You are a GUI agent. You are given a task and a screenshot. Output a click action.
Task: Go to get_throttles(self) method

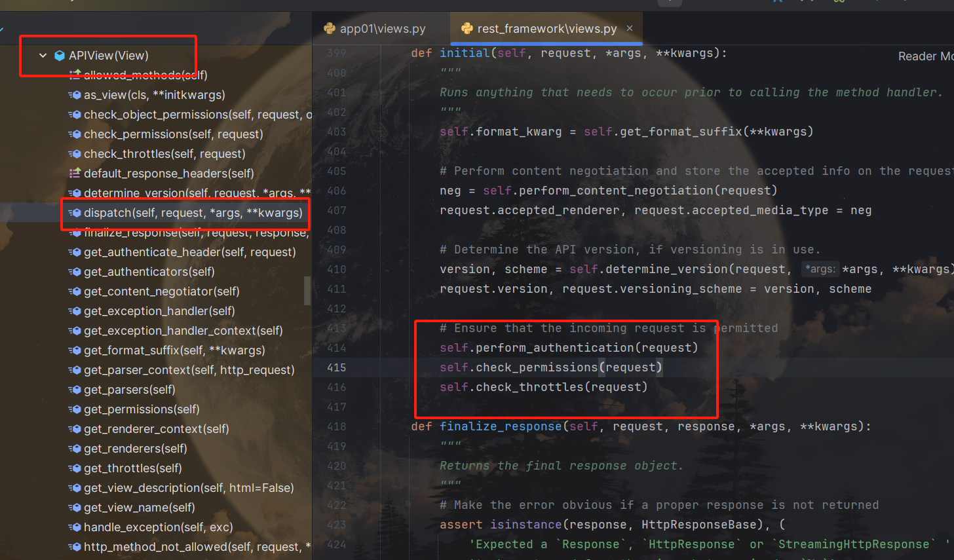point(132,468)
